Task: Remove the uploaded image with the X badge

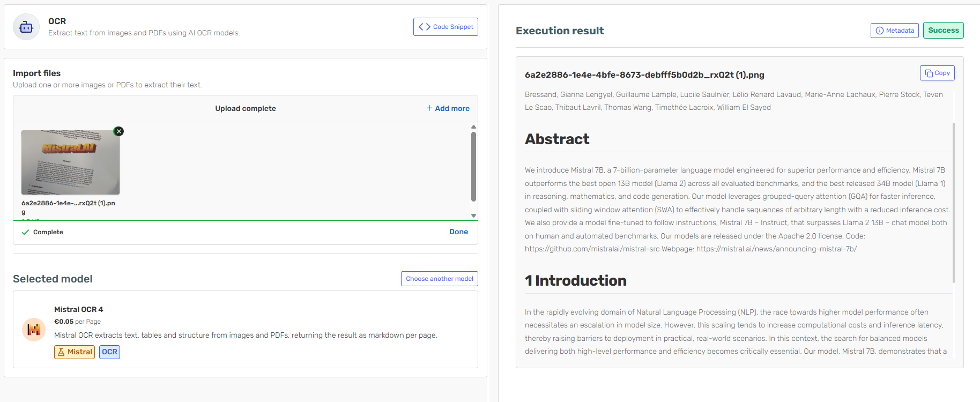Action: pyautogui.click(x=119, y=131)
